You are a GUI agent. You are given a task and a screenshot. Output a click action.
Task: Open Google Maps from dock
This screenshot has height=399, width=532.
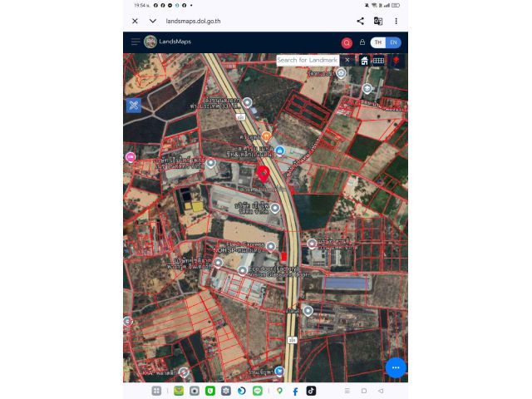point(279,391)
